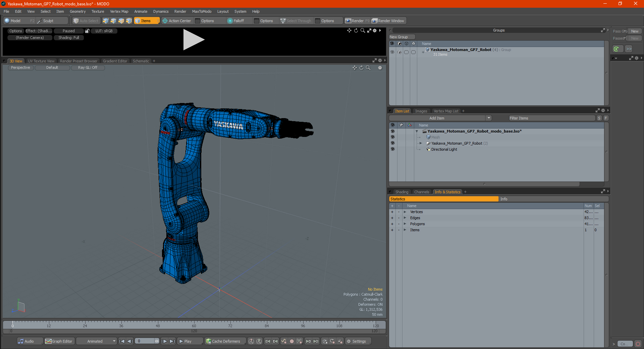Switch to UV Texture View tab
This screenshot has height=349, width=644.
point(41,61)
